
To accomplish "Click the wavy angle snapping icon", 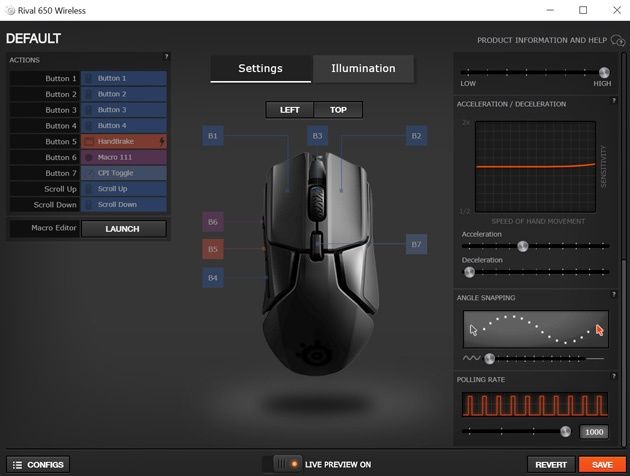I will 471,358.
